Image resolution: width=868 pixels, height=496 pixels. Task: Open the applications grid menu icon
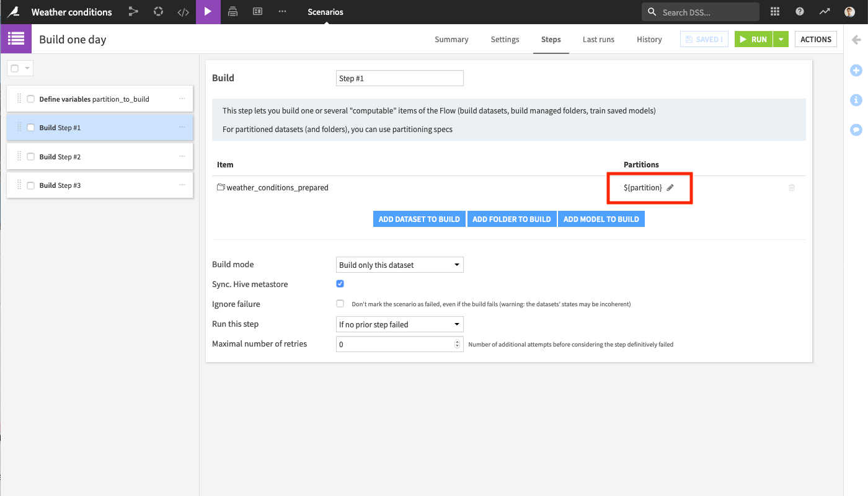pos(774,12)
